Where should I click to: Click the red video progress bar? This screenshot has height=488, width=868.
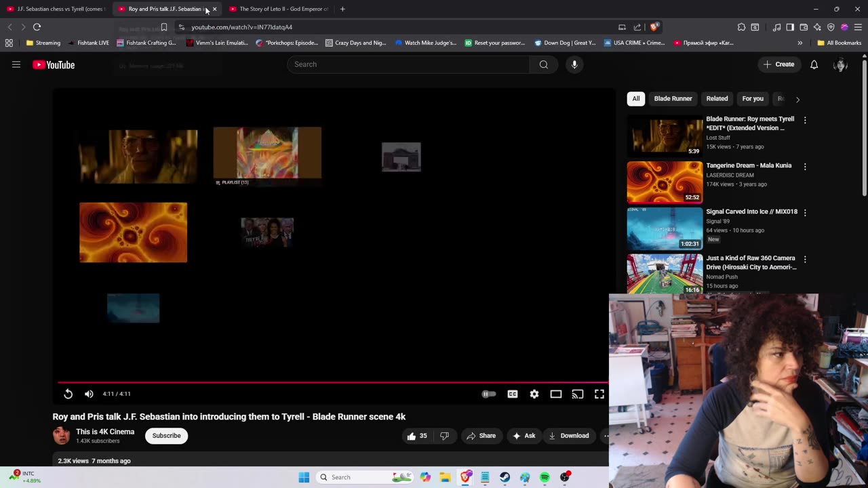(332, 382)
